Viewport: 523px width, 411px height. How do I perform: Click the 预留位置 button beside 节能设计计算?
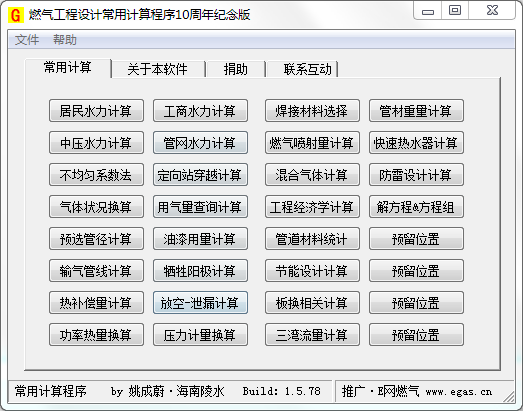416,271
